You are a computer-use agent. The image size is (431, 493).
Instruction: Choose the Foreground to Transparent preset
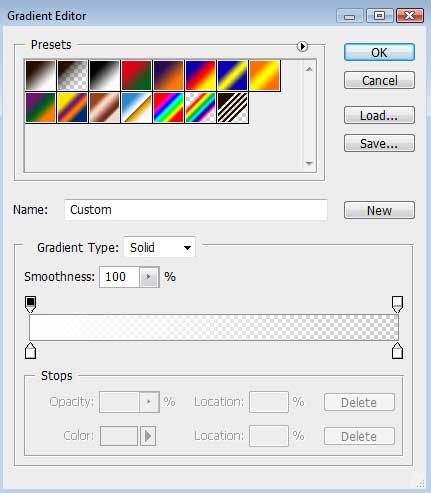pyautogui.click(x=72, y=76)
